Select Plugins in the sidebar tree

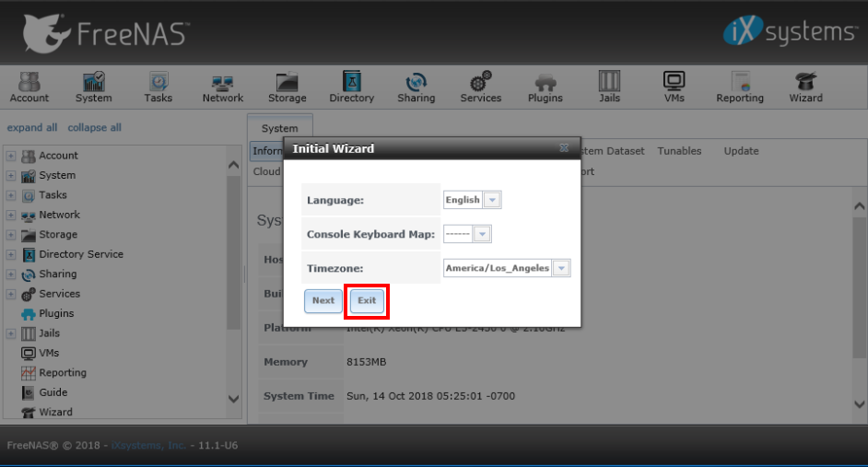tap(56, 313)
